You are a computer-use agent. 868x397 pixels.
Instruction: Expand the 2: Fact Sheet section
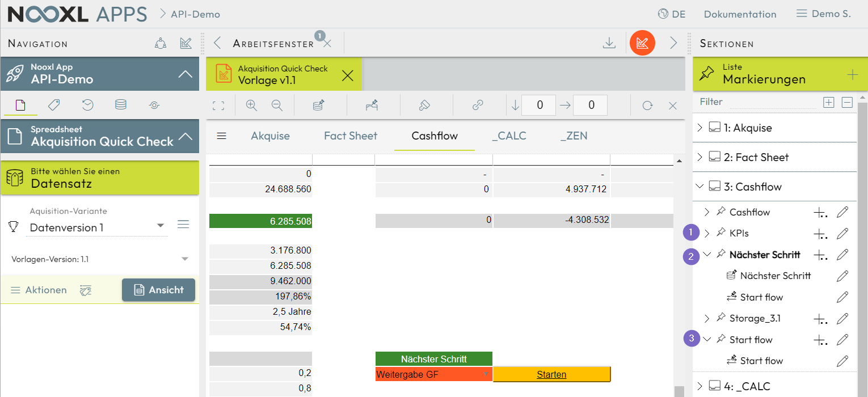point(700,157)
